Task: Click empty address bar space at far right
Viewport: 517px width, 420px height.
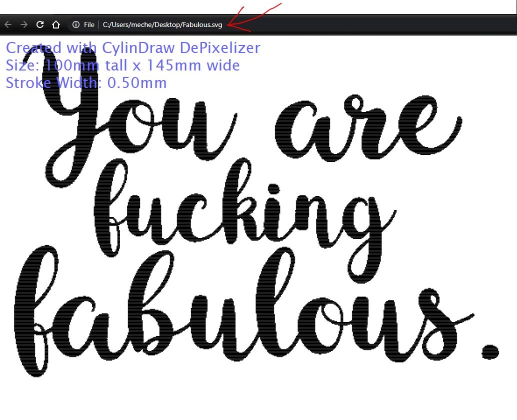Action: tap(400, 24)
